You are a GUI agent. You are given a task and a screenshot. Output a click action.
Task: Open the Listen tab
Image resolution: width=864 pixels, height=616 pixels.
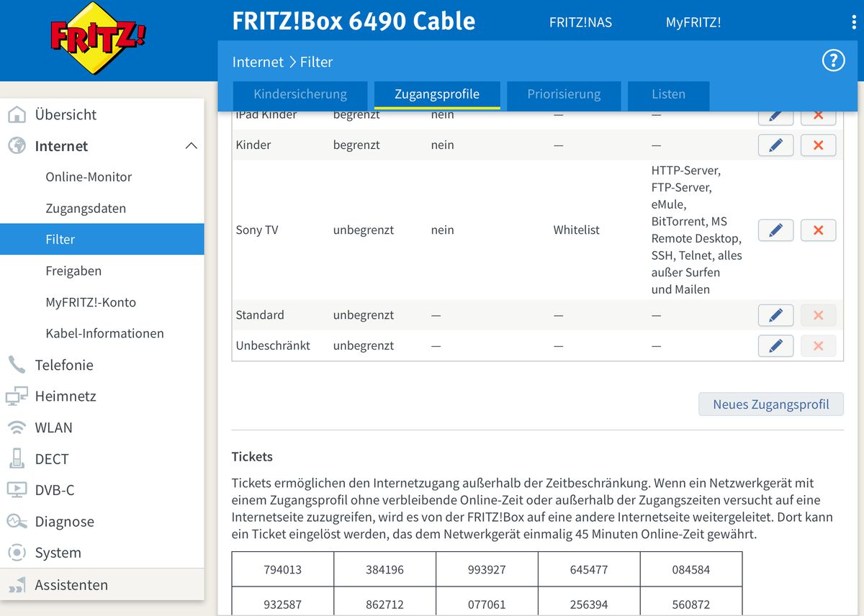tap(668, 94)
